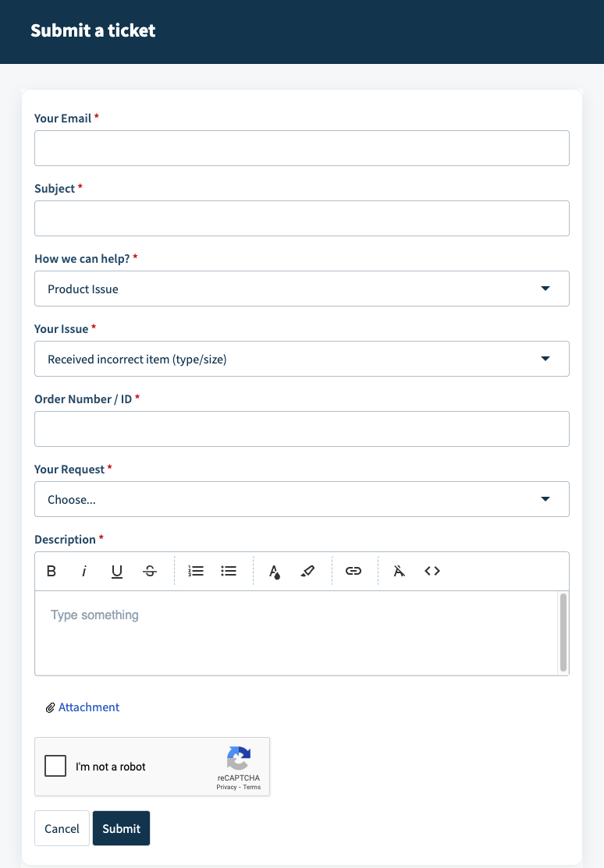Viewport: 604px width, 868px height.
Task: Click the Order Number / ID label
Action: point(83,399)
